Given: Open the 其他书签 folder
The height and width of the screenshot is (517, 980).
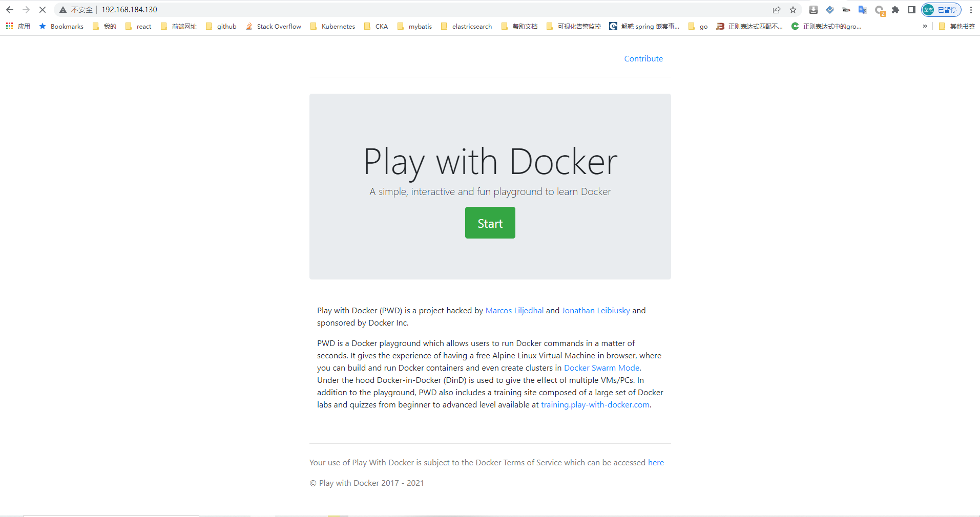Looking at the screenshot, I should (x=957, y=26).
